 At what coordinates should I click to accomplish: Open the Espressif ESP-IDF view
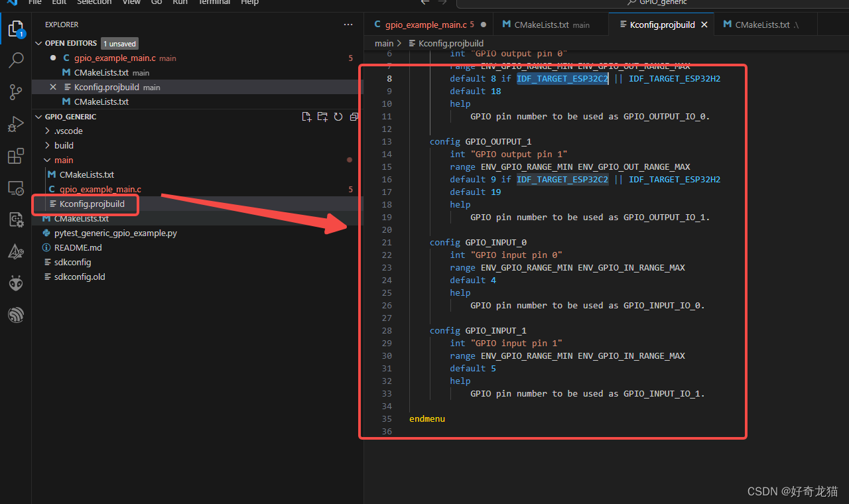[x=16, y=315]
